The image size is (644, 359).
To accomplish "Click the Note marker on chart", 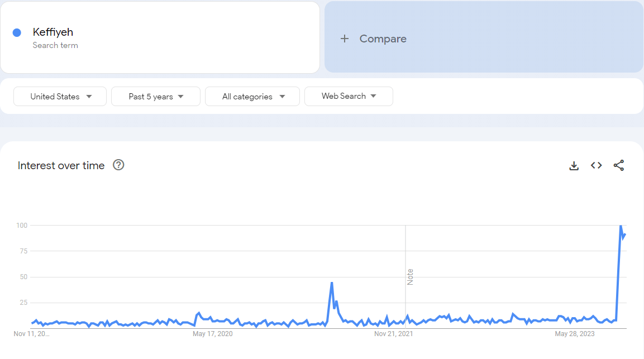I will (410, 277).
